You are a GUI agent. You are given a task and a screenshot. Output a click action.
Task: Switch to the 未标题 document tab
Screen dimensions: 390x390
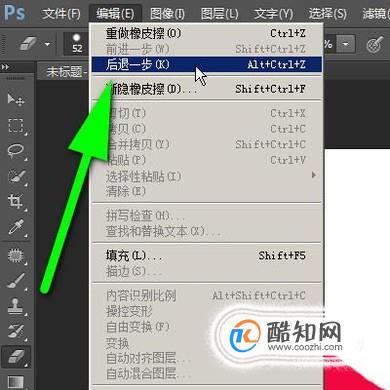(x=65, y=72)
